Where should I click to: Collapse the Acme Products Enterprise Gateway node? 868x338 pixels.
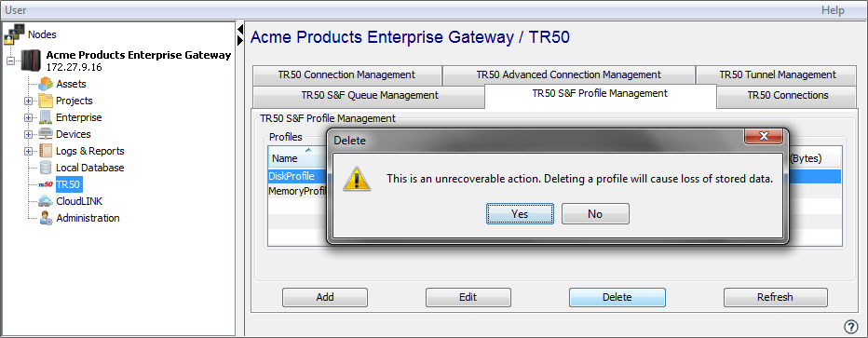tap(11, 61)
